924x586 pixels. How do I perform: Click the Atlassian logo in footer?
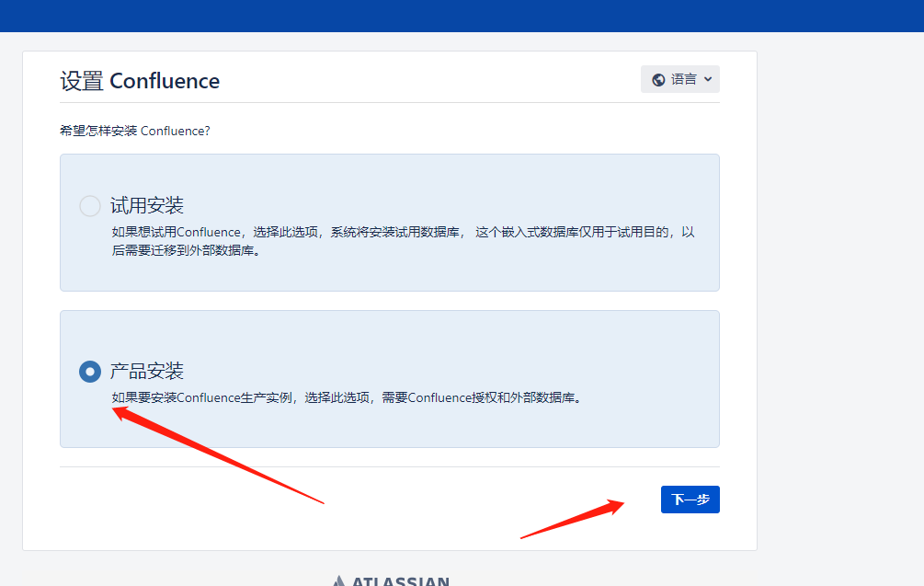pos(391,580)
